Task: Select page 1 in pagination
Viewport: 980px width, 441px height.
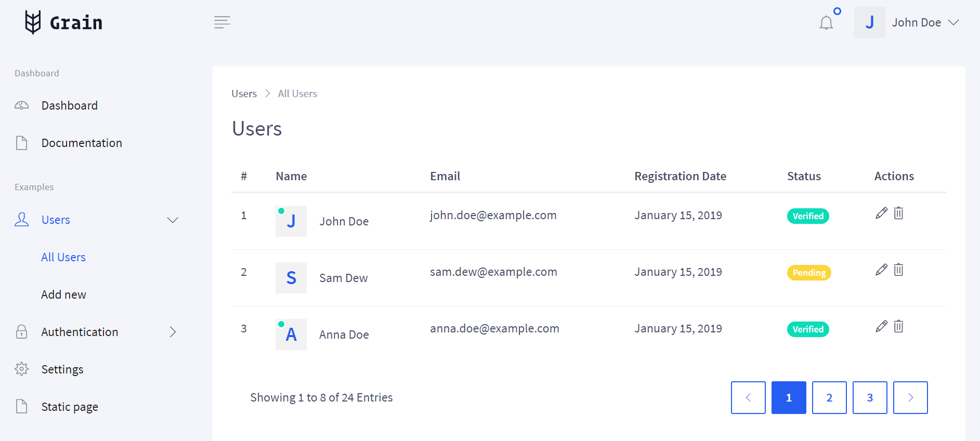Action: [789, 397]
